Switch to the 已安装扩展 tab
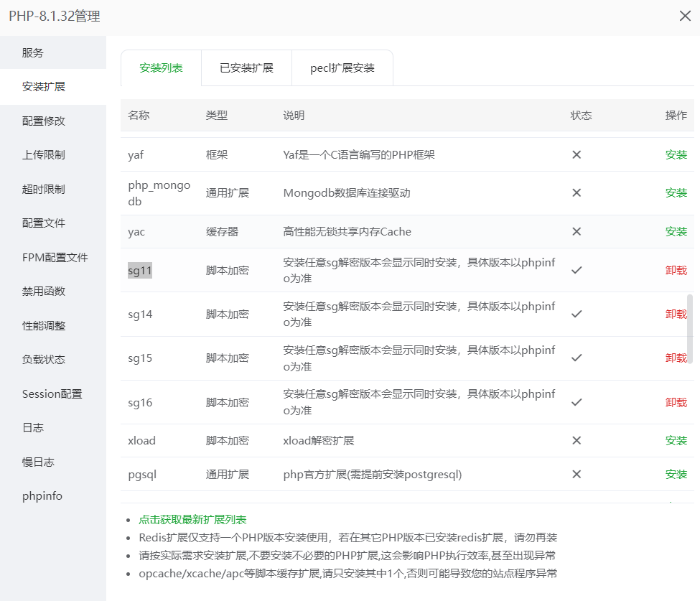The height and width of the screenshot is (601, 700). coord(246,68)
